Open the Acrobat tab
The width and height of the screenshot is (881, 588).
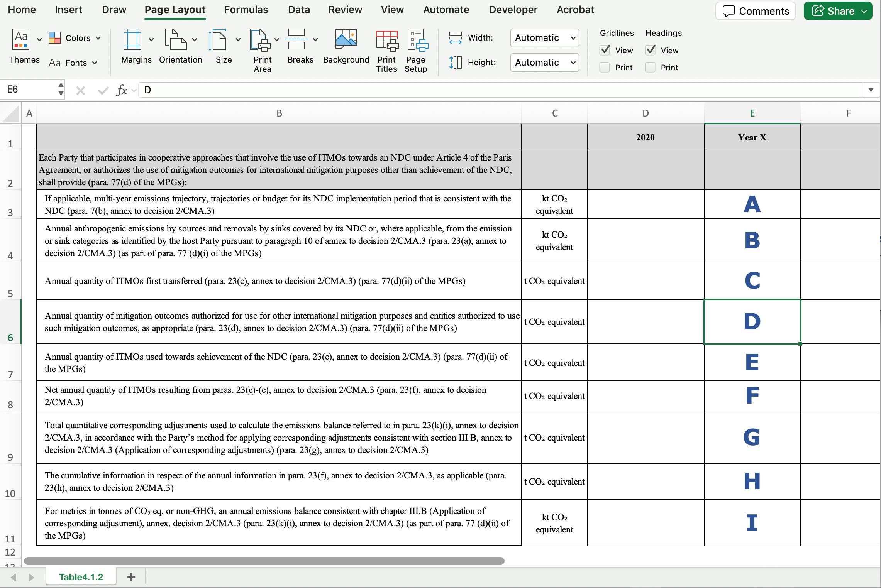pos(575,10)
